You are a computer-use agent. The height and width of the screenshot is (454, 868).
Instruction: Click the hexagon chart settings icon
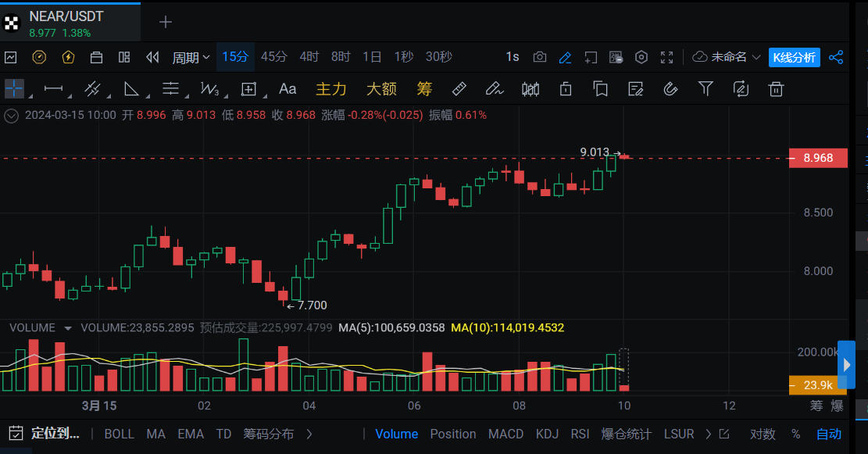641,57
